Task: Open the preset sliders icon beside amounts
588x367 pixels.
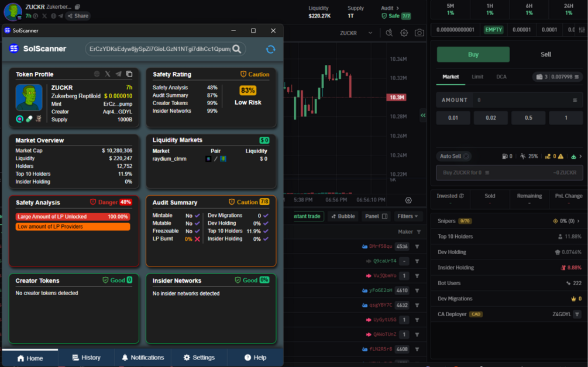Action: 582,30
